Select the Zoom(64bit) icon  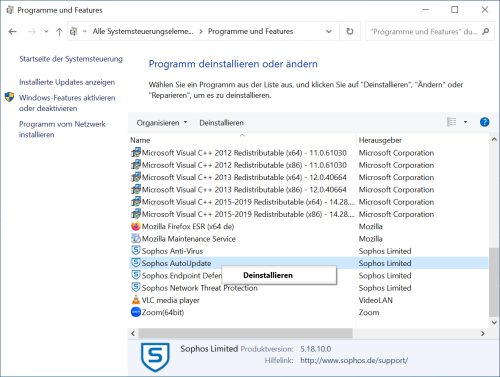click(x=136, y=312)
